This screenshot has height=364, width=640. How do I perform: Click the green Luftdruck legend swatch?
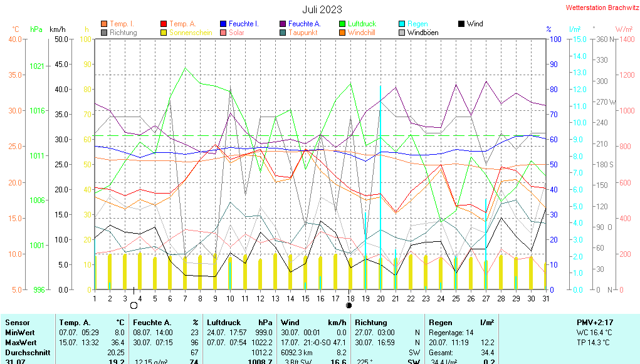click(x=342, y=24)
